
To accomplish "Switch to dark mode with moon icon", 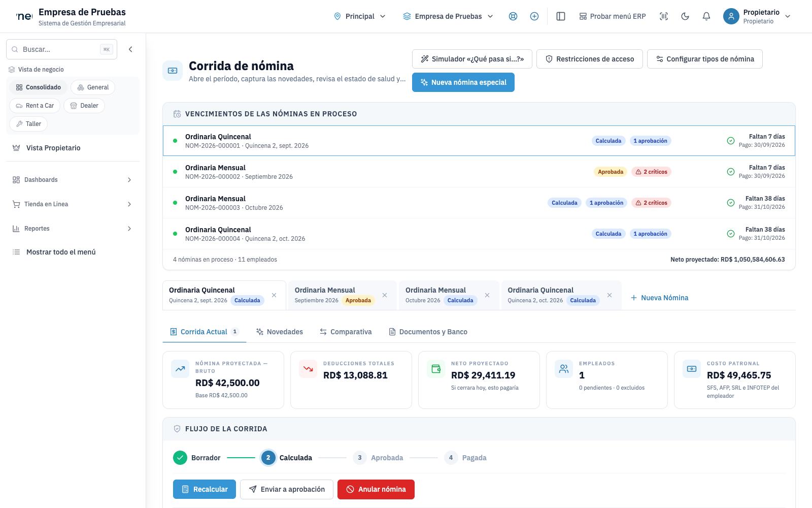I will 685,16.
